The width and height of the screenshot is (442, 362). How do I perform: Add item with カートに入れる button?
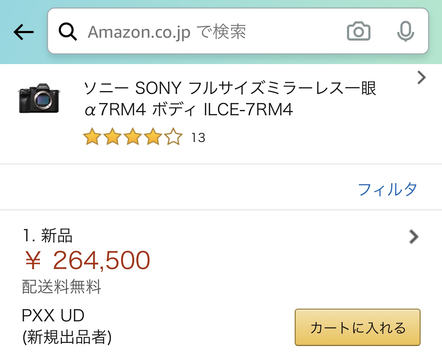358,327
